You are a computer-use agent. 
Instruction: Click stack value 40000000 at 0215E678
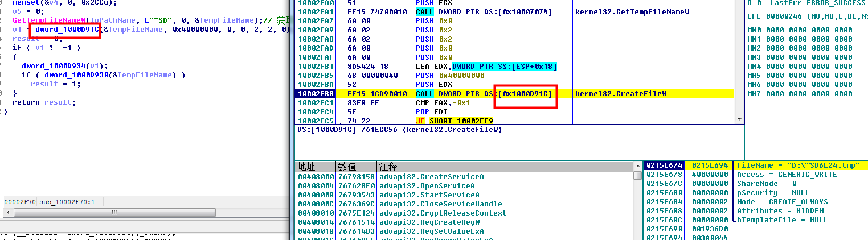click(710, 175)
